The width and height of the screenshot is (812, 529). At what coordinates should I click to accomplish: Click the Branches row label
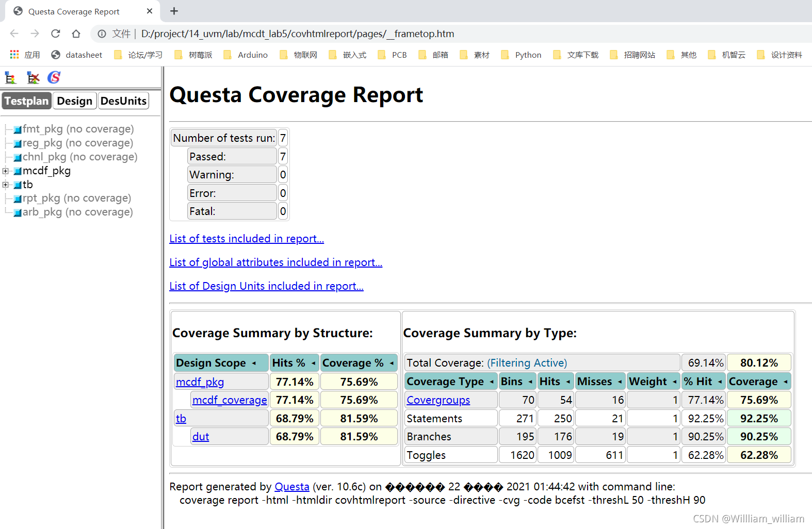[451, 437]
